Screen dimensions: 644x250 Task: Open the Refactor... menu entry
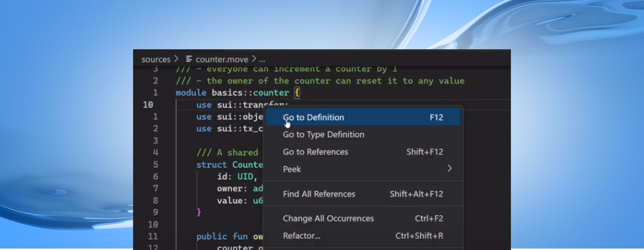pyautogui.click(x=301, y=236)
